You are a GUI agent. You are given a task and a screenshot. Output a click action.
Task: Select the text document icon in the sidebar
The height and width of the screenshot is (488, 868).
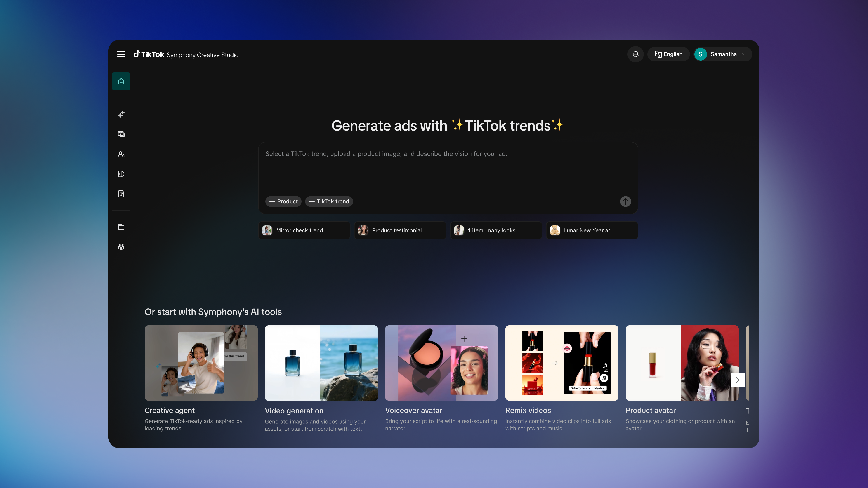tap(121, 194)
